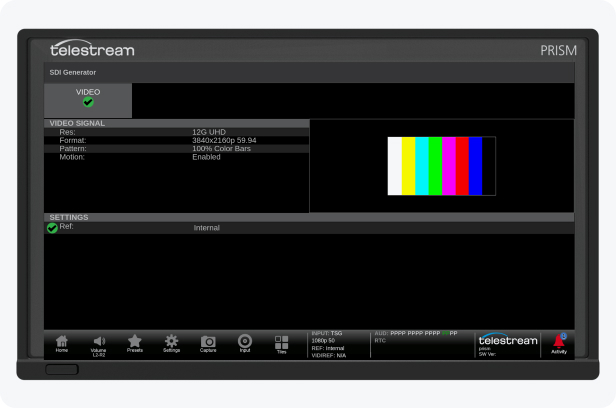Image resolution: width=616 pixels, height=408 pixels.
Task: Go to the Home screen icon
Action: coord(62,344)
